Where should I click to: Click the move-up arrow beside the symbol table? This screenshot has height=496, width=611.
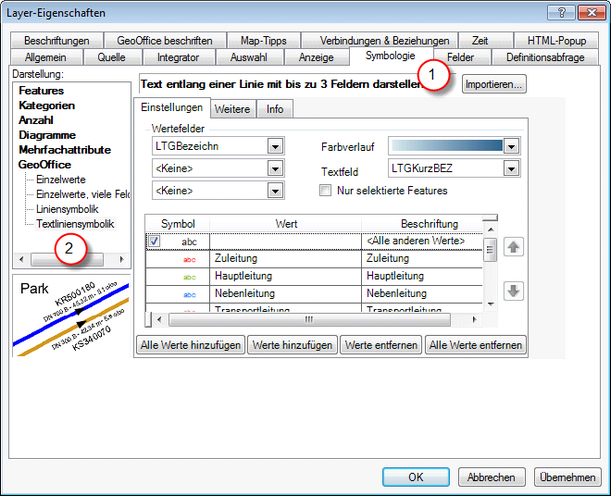[511, 246]
